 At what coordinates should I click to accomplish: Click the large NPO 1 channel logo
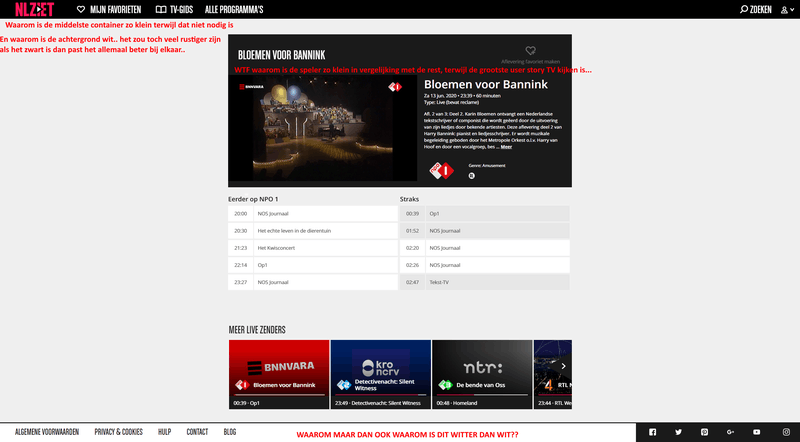coord(442,170)
